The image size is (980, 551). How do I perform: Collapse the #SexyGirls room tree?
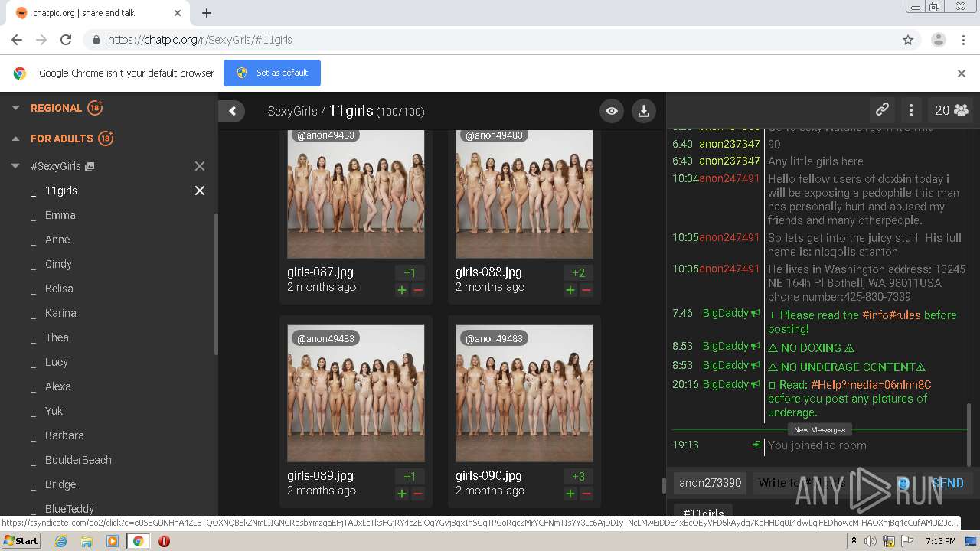tap(15, 166)
